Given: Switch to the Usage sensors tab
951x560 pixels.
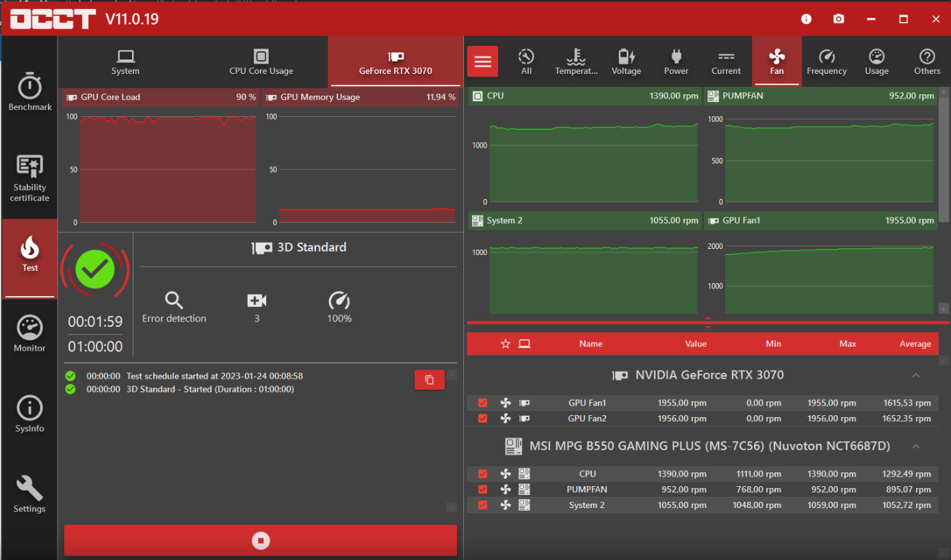Looking at the screenshot, I should 876,62.
